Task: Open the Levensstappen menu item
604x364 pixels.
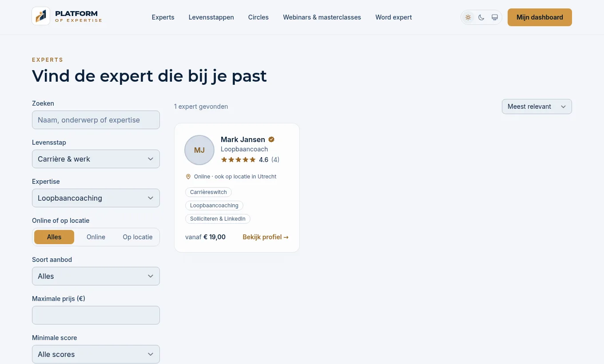Action: pos(211,17)
